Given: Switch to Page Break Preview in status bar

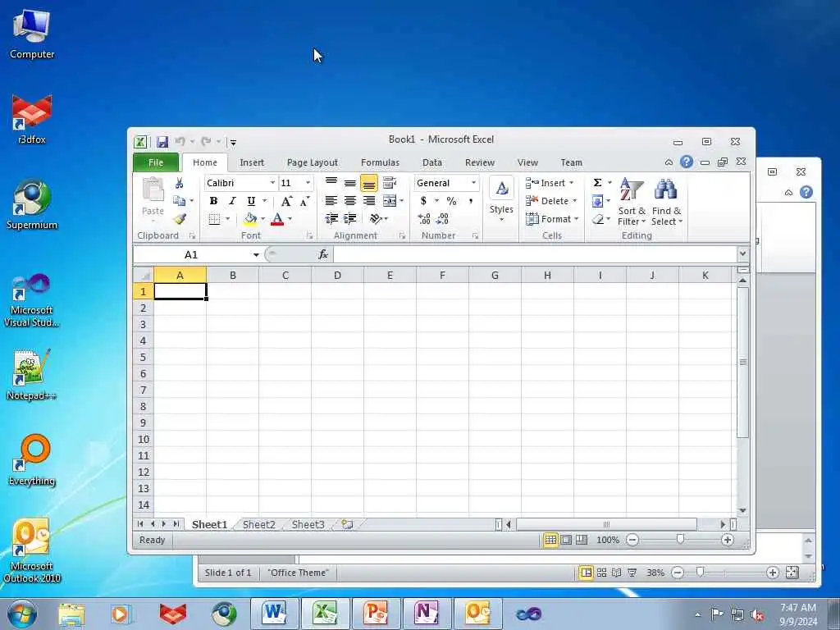Looking at the screenshot, I should point(582,540).
